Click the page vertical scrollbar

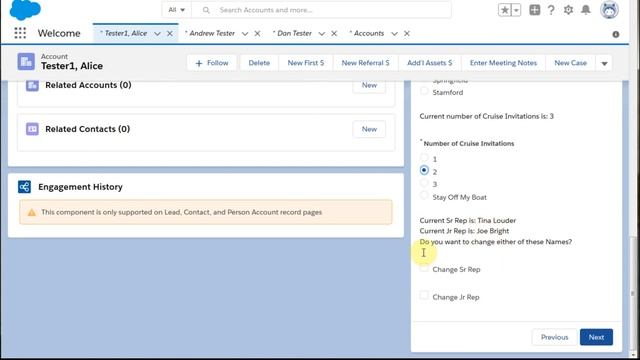633,292
